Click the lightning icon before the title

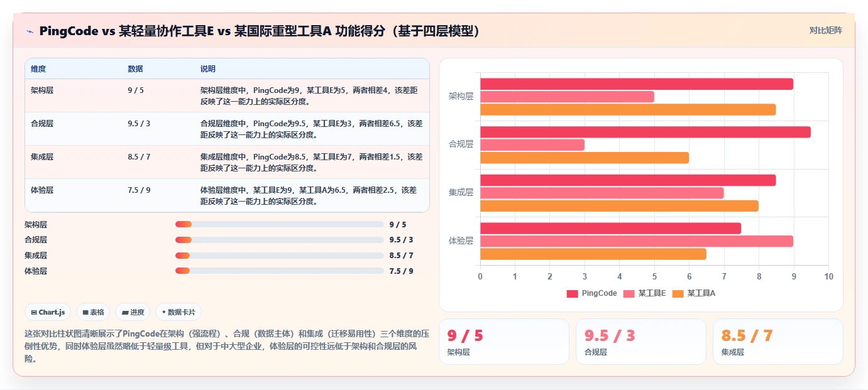tap(30, 31)
